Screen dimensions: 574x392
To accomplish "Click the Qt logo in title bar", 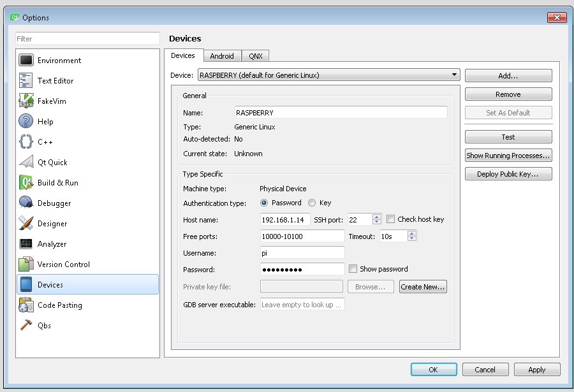I will click(15, 17).
